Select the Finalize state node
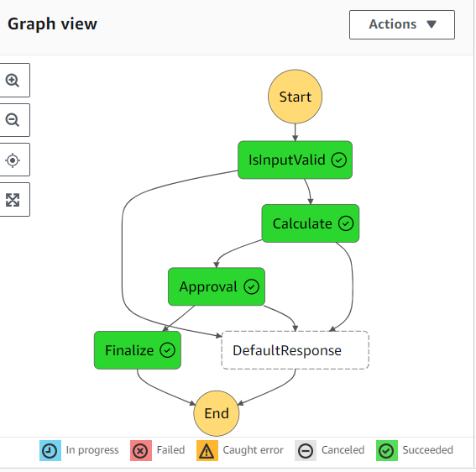Viewport: 476px width, 472px height. click(x=138, y=350)
